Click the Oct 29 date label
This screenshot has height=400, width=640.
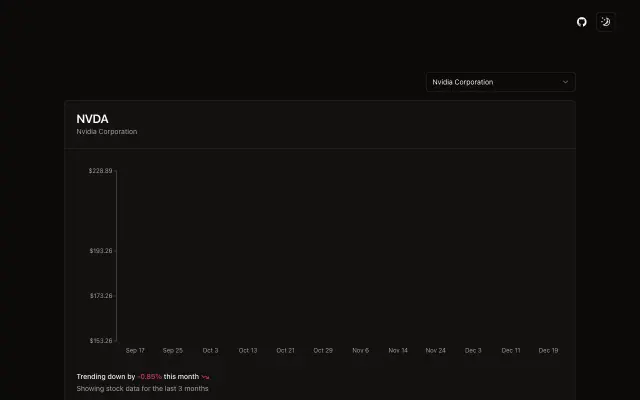tap(323, 350)
